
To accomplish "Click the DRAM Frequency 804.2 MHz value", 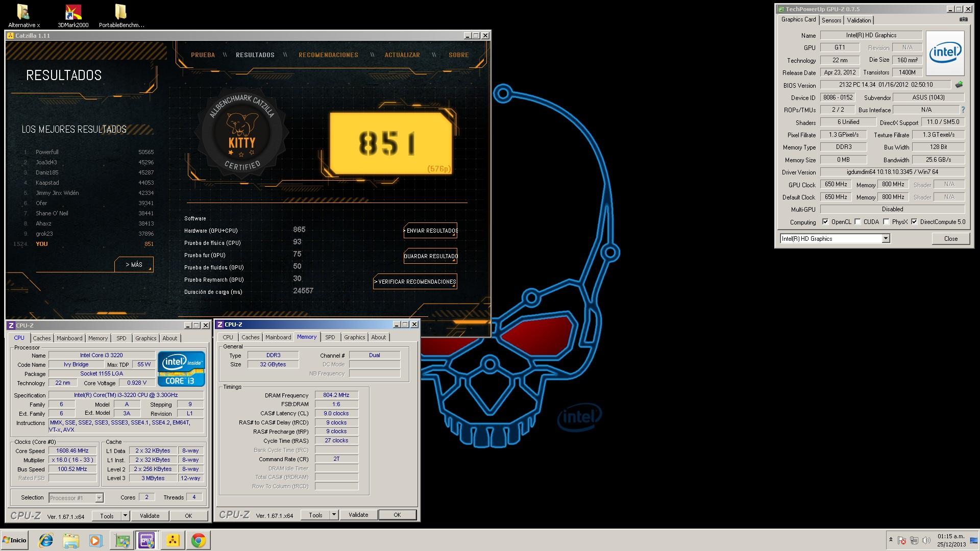I will [x=336, y=395].
